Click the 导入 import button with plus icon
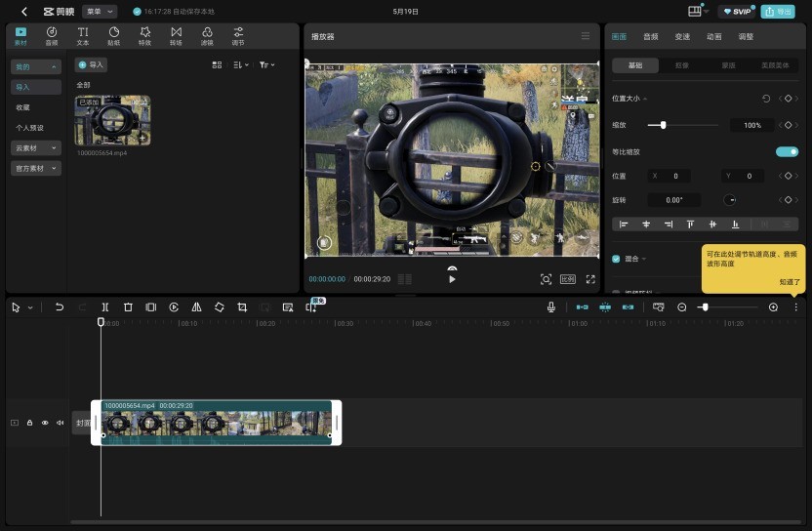The height and width of the screenshot is (531, 812). click(x=91, y=64)
